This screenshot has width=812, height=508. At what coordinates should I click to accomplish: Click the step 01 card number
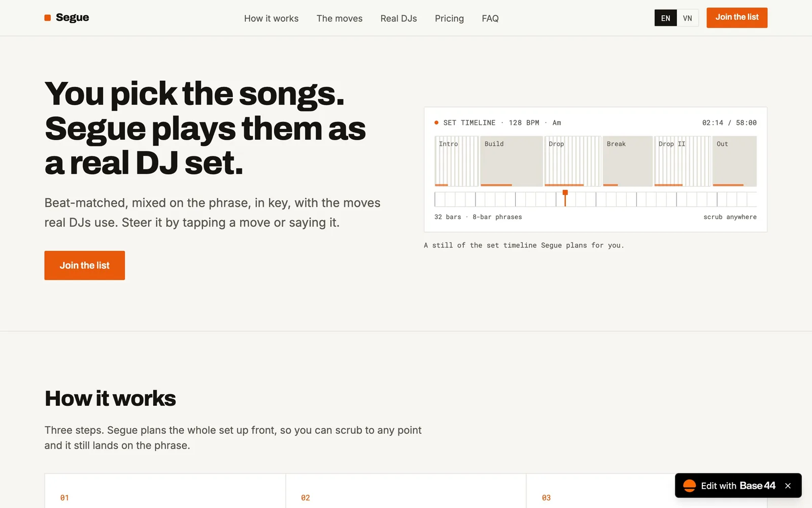64,498
